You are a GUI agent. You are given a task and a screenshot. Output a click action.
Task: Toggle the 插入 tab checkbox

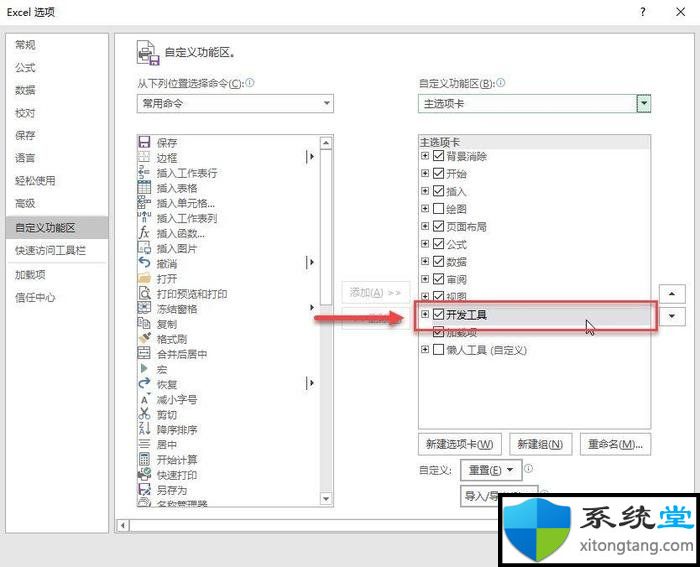438,191
